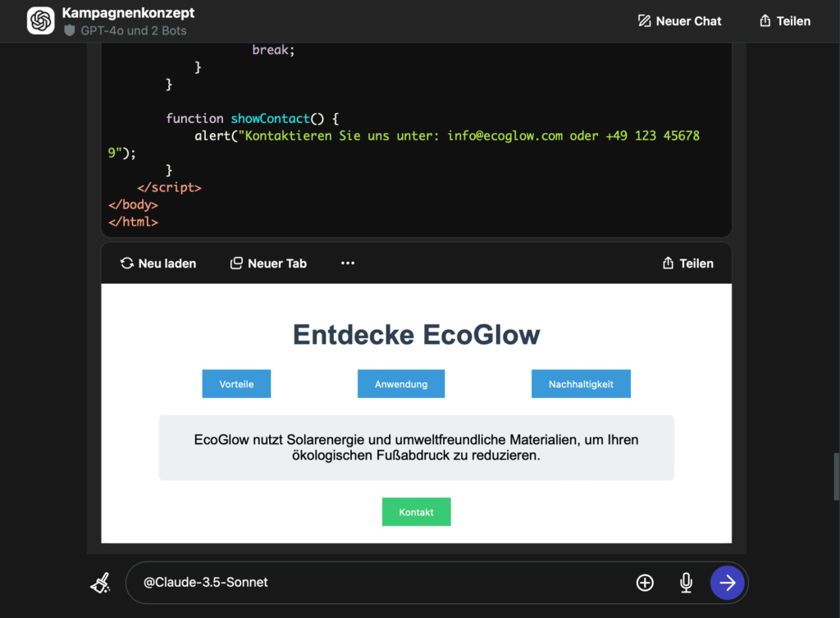Image resolution: width=840 pixels, height=618 pixels.
Task: Select the Nachhaltigkeit button in preview
Action: point(581,384)
